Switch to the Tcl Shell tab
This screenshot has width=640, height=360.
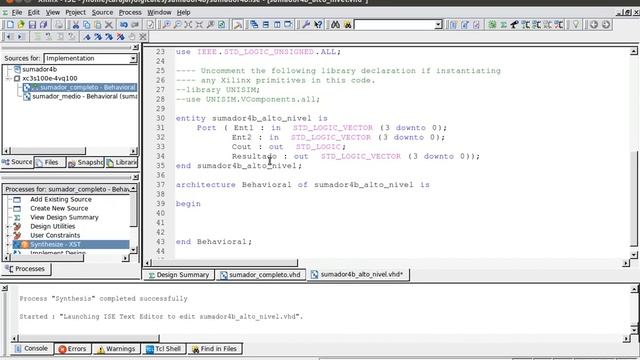pos(163,349)
